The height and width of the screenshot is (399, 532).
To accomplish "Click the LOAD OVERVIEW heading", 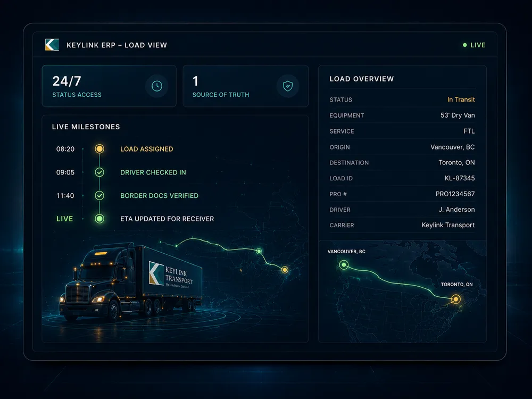I will click(x=362, y=79).
